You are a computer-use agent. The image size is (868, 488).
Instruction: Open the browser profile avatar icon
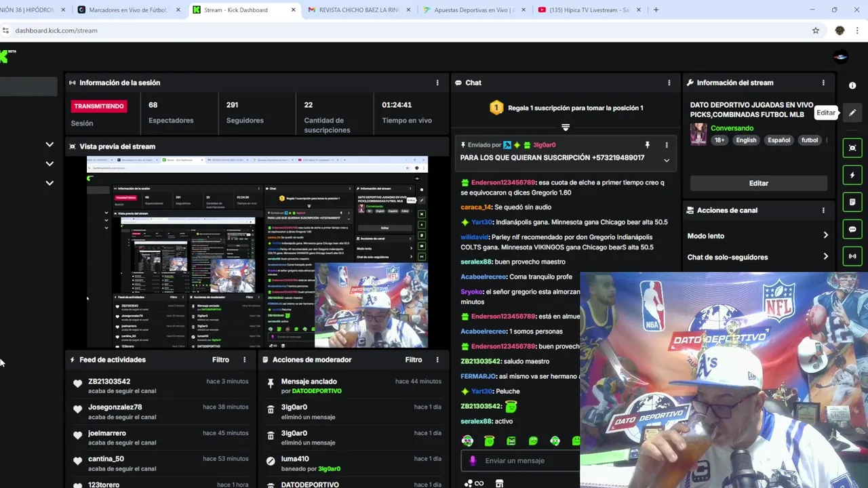pos(840,30)
